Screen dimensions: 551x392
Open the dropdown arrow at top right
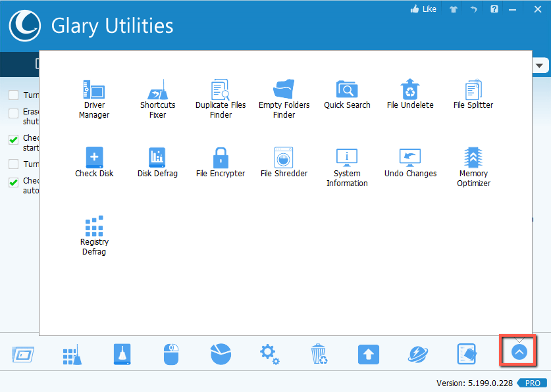click(539, 65)
